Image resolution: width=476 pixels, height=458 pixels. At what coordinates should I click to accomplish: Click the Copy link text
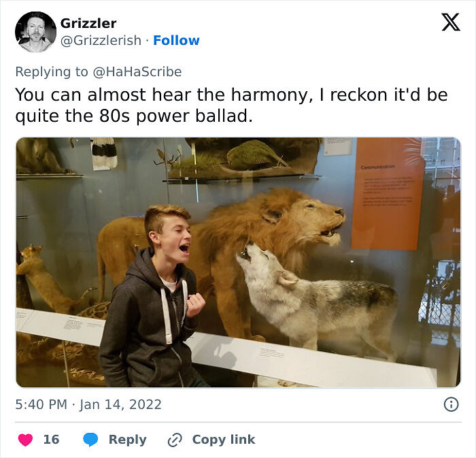coord(224,440)
